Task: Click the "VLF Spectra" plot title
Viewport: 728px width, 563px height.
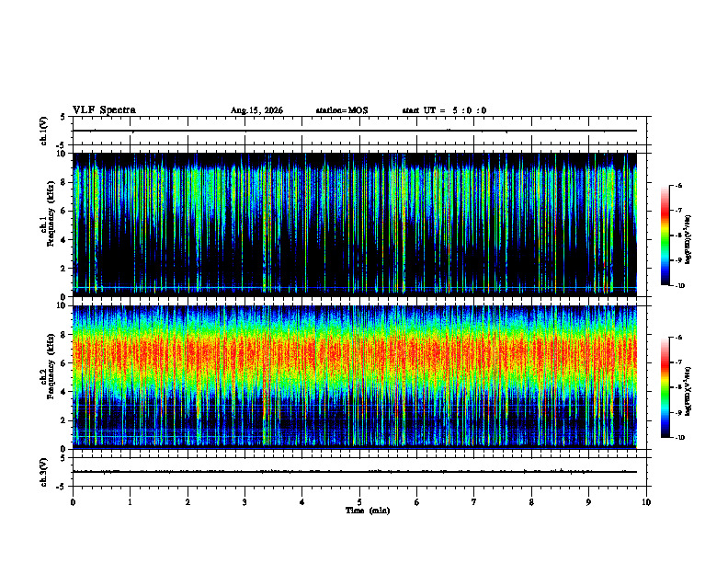Action: coord(104,110)
